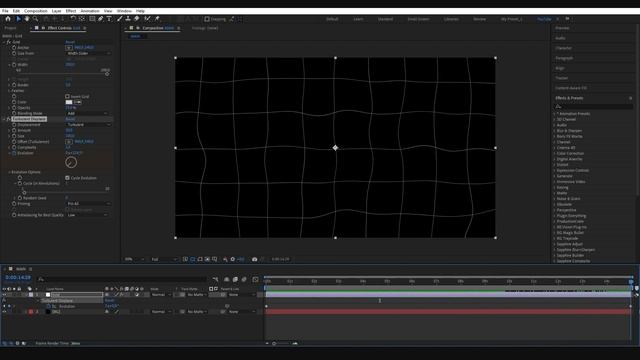Select the Puppet Pin tool
Image resolution: width=640 pixels, height=360 pixels.
[x=157, y=19]
